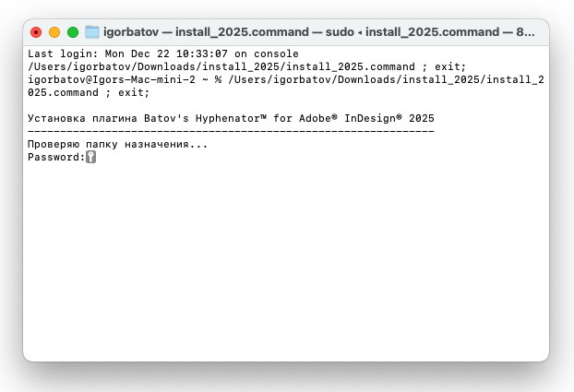Zoom the Terminal window using green button
Screen dimensions: 574x392
tap(73, 32)
